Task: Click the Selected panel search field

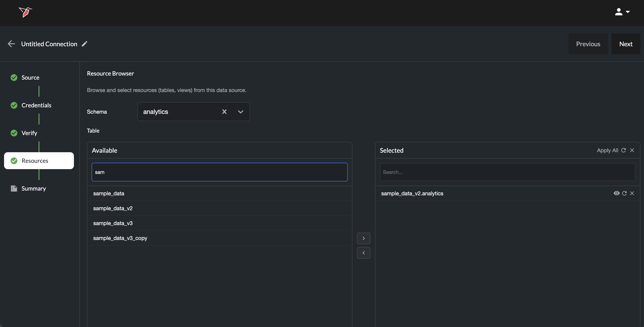Action: pyautogui.click(x=507, y=172)
